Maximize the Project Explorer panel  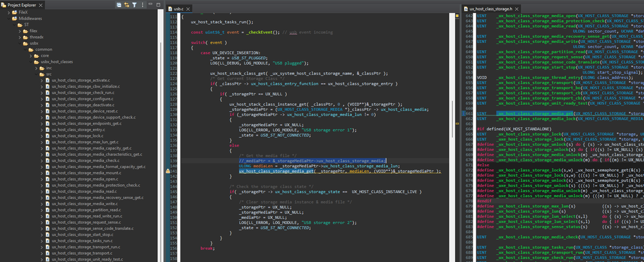(x=159, y=5)
